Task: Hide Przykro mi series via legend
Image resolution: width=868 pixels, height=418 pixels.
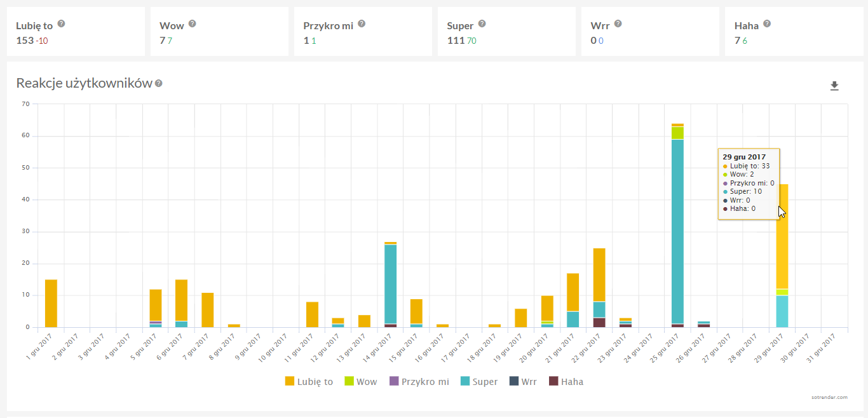Action: [418, 382]
